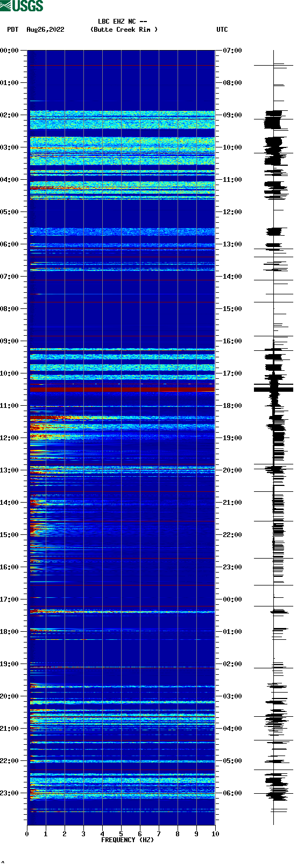The image size is (297, 868).
Task: Click the frequency axis tick label '0'
Action: (x=27, y=834)
